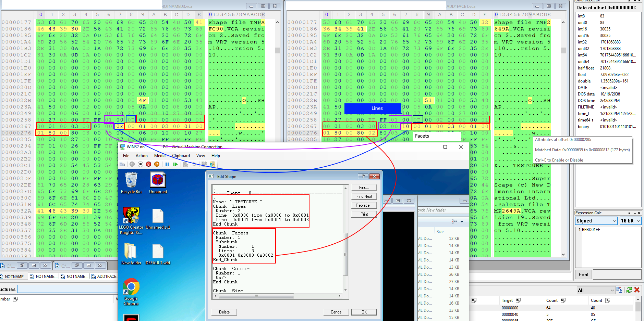Click the view options dropdown arrow in file explorer
Viewport: 644px width, 321px height.
coord(462,222)
